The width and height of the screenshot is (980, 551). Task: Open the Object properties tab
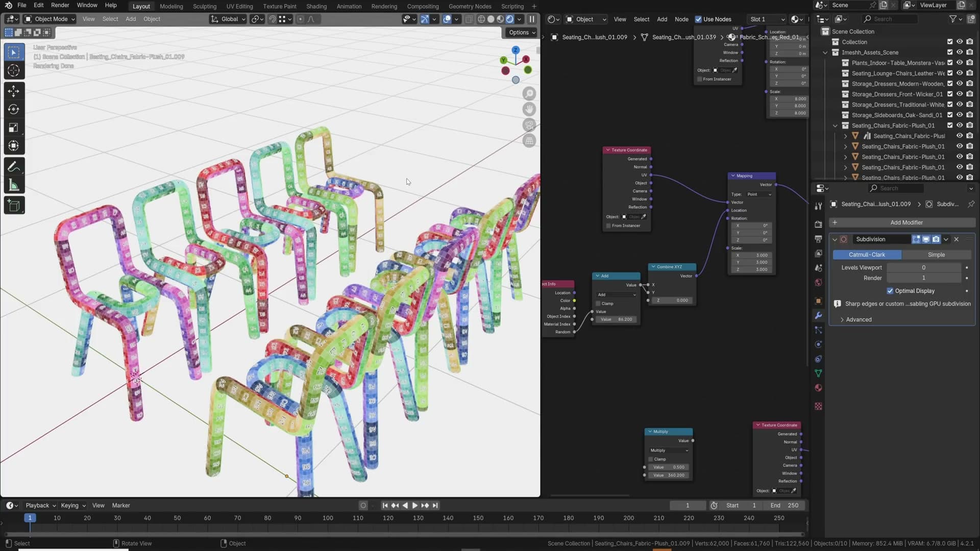coord(819,301)
